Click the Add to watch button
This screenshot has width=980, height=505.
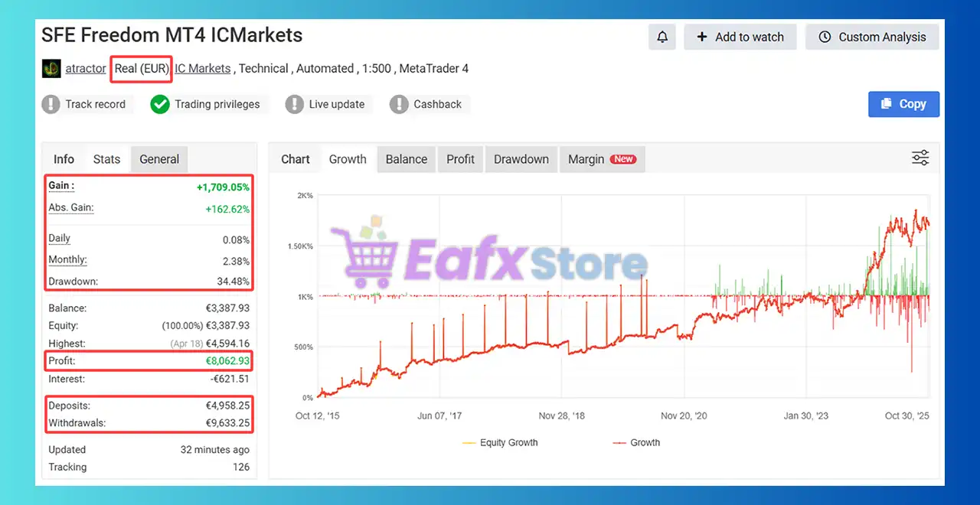740,37
